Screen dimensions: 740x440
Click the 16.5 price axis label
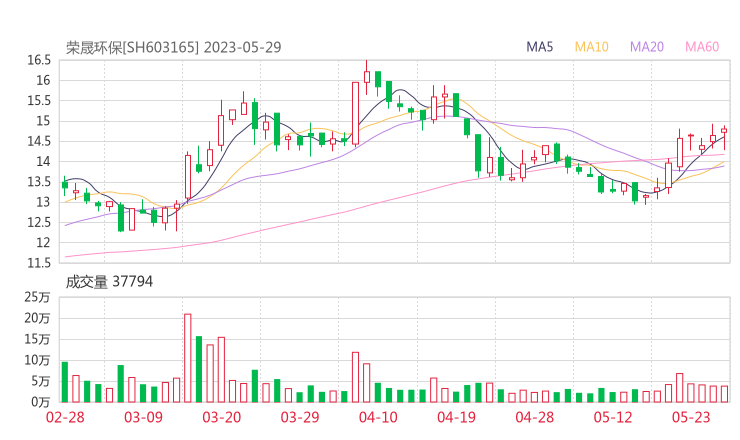tap(39, 60)
